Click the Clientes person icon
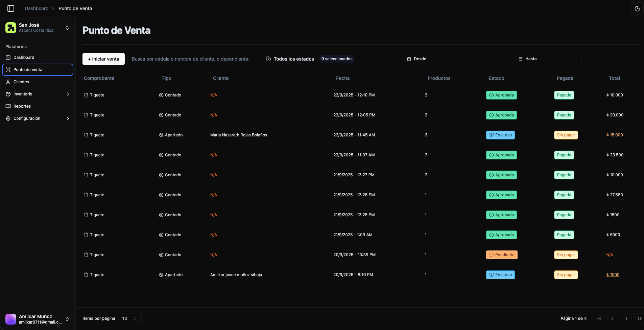Screen dimensions: 644x330 (x=8, y=82)
